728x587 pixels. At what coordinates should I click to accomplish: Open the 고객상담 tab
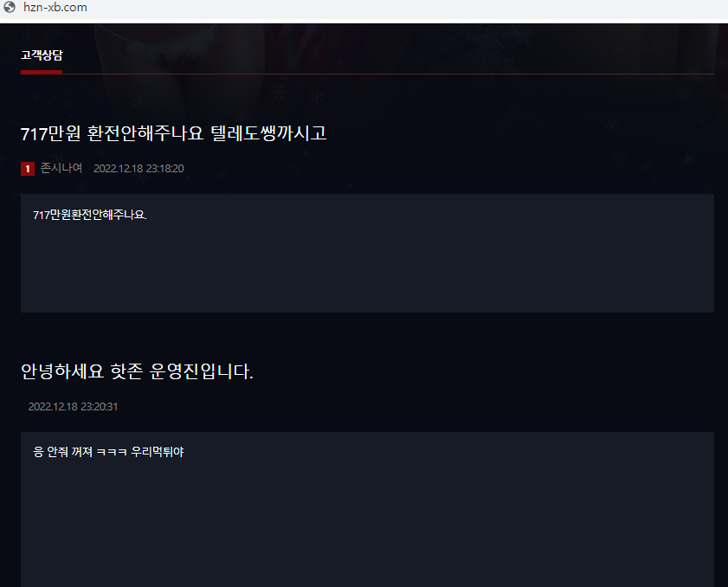[42, 55]
